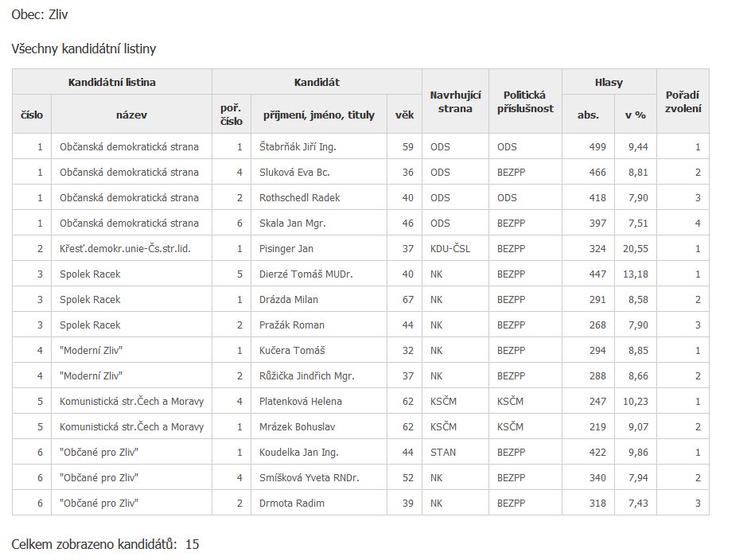Viewport: 751px width, 560px height.
Task: Select candidate "Dierzé Tomáš MUDr."
Action: [306, 274]
